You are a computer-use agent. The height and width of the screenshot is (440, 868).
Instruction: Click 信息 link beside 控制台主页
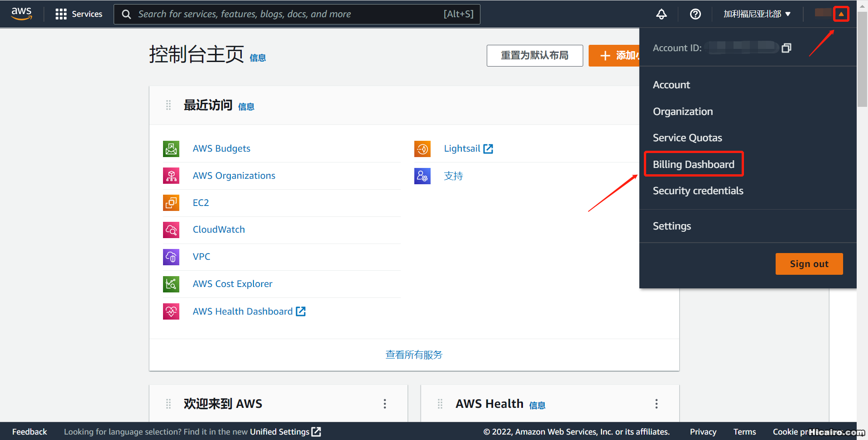(258, 58)
